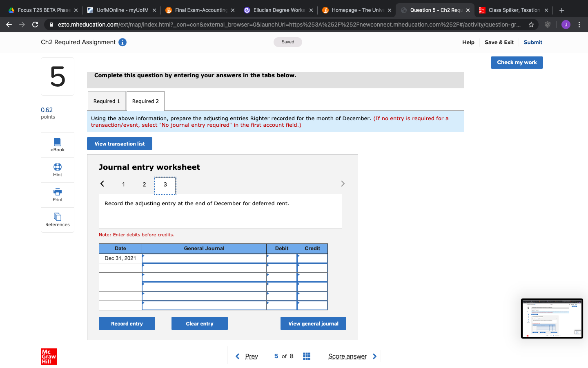Click the second row Credit field
Viewport: 588px width, 368px height.
tap(312, 268)
